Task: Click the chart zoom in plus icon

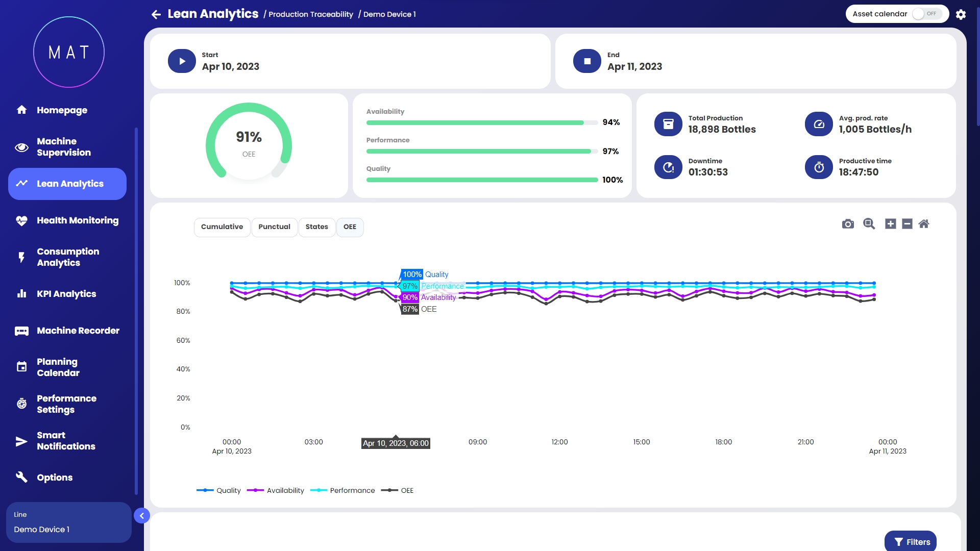Action: pos(890,224)
